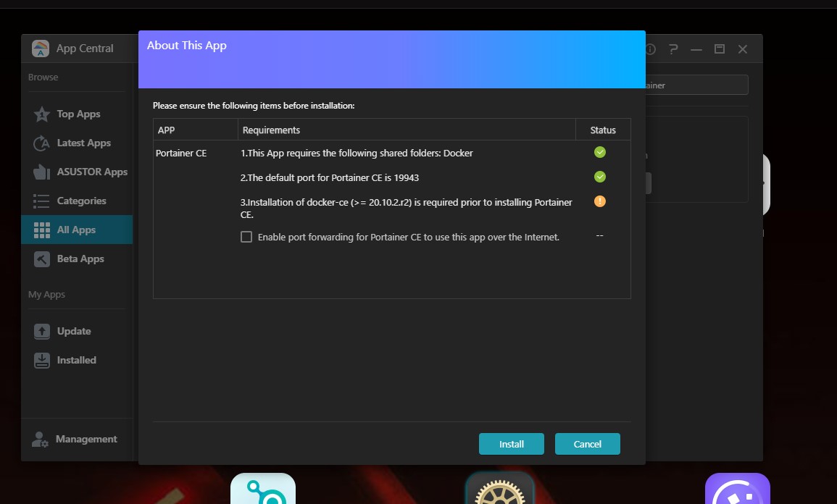Click the APP column header
837x504 pixels.
196,130
